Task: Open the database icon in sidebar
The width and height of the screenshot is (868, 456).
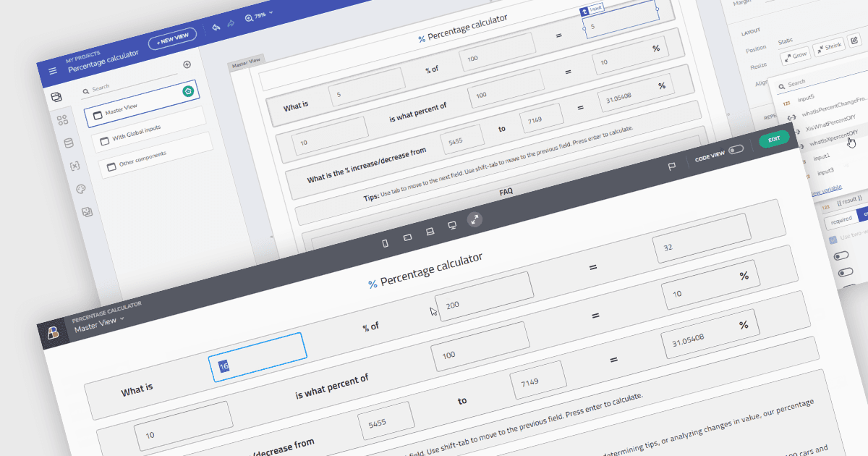Action: (x=69, y=143)
